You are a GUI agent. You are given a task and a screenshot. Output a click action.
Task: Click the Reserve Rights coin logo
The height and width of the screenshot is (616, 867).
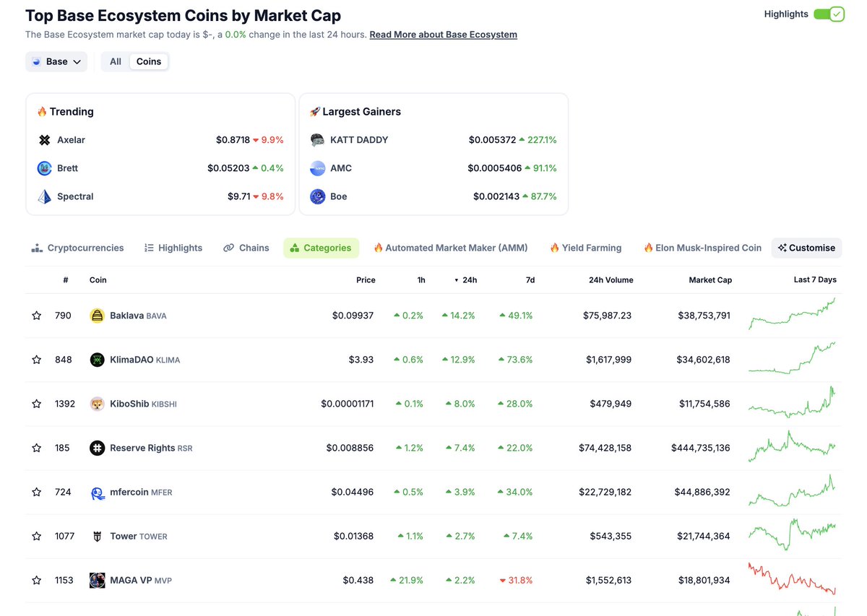coord(97,448)
